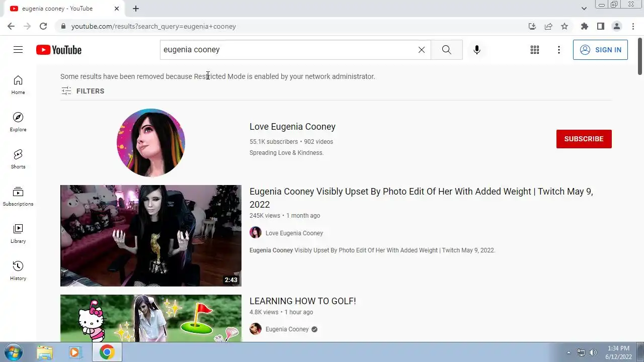Open Windows Start button
Screen dimensions: 644x362
point(13,352)
